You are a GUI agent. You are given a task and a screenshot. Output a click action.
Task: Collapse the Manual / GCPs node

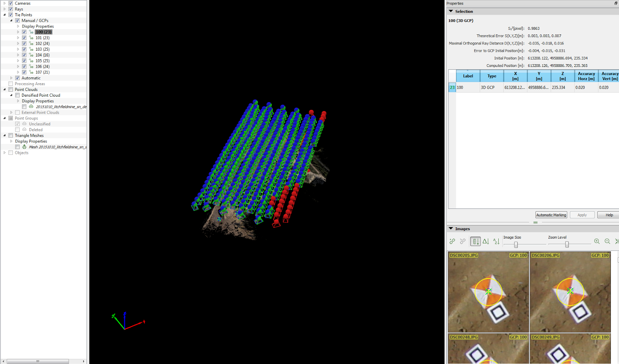pos(11,21)
